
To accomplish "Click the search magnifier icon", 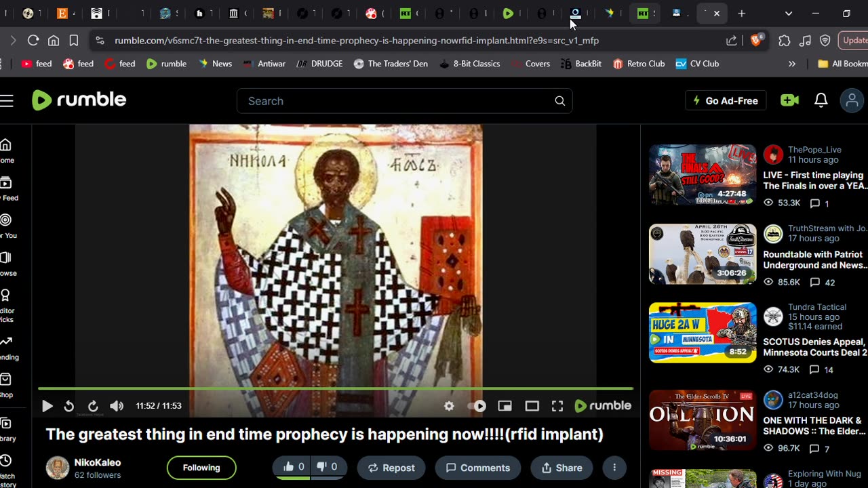I will [x=560, y=101].
